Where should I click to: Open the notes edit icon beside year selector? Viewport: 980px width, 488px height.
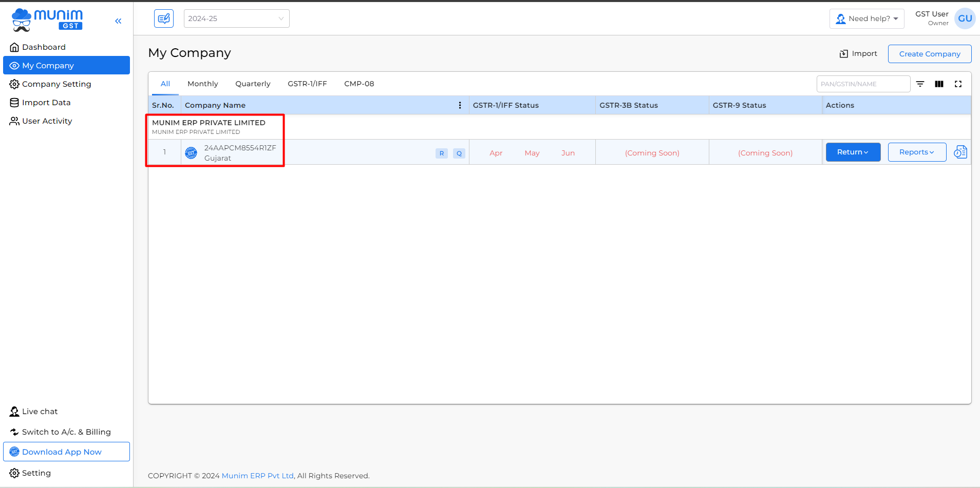pos(164,18)
